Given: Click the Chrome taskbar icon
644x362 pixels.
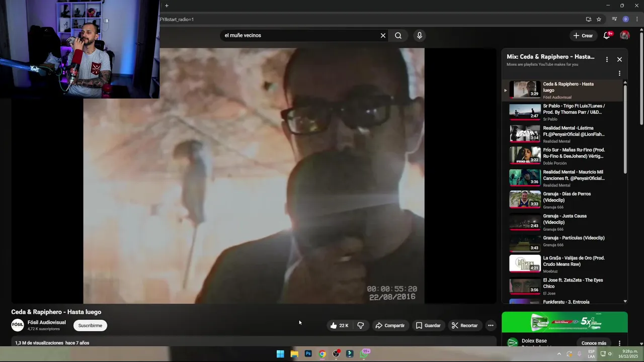Looking at the screenshot, I should point(323,354).
